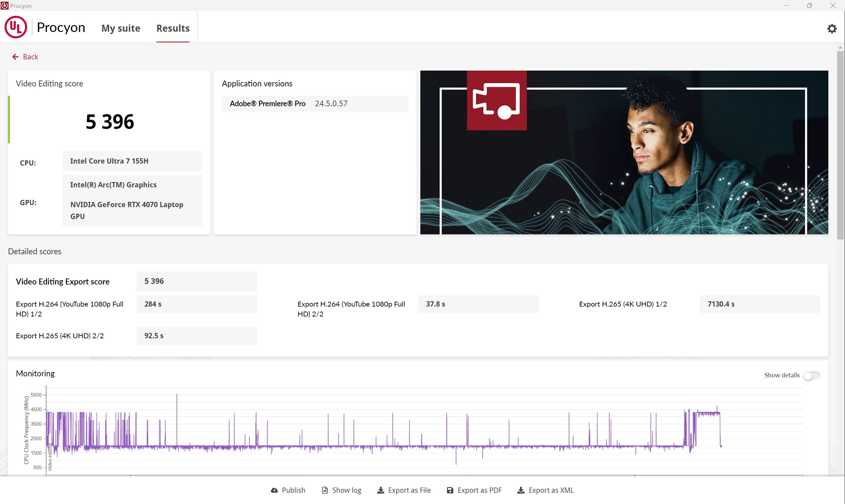Click the Show log document icon
845x504 pixels.
[325, 490]
